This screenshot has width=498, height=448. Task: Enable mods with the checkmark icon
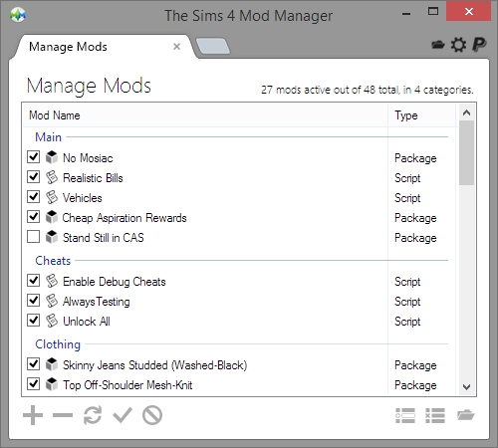[x=123, y=415]
